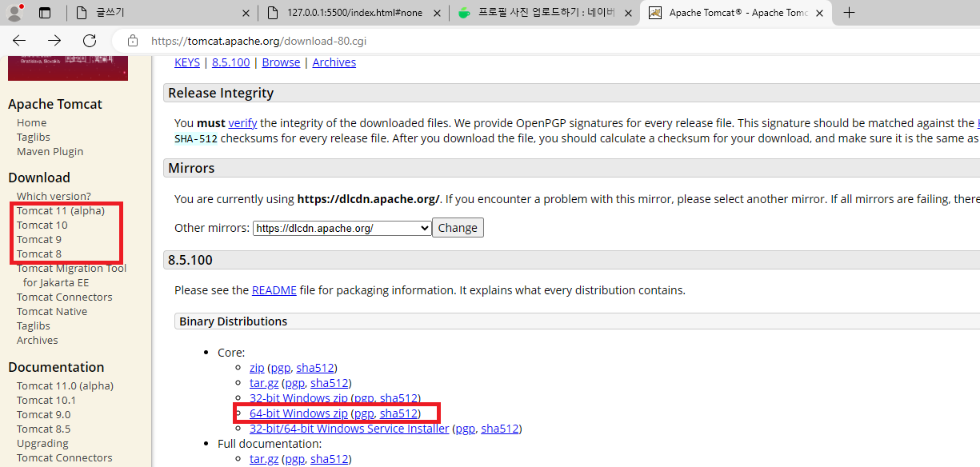The image size is (980, 467).
Task: Open pgp signature for Core zip
Action: point(280,368)
